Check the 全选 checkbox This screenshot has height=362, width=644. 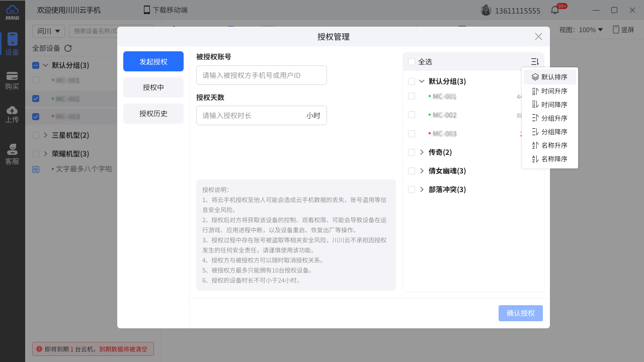click(412, 62)
